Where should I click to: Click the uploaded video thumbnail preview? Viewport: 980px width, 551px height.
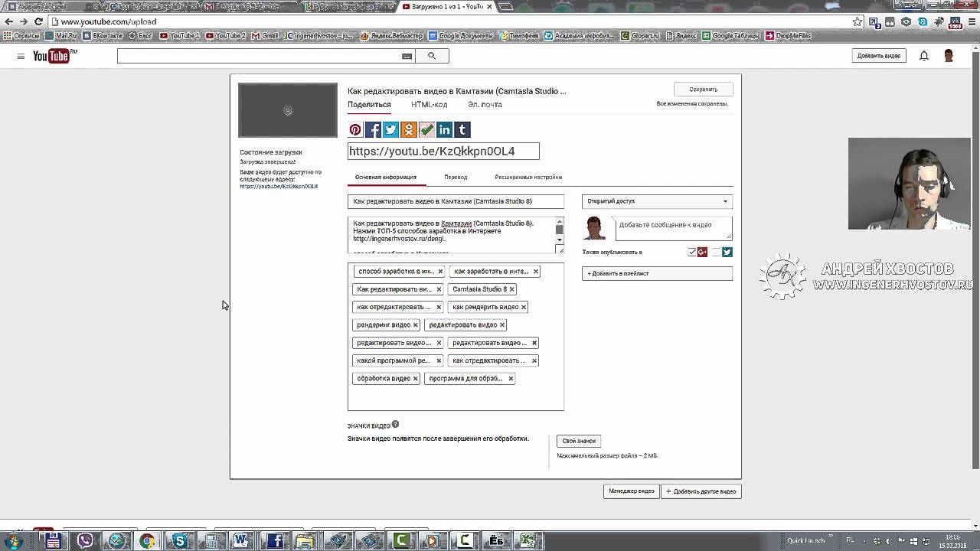coord(288,110)
